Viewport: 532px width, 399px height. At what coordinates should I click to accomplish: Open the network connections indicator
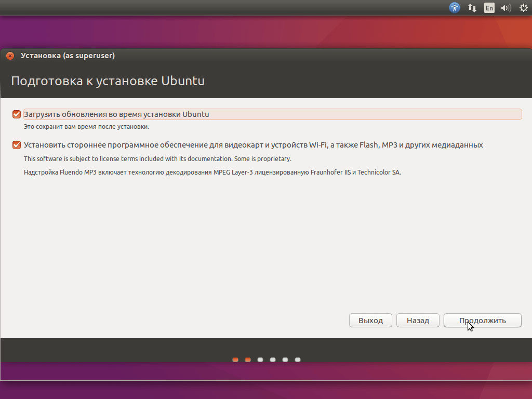click(x=472, y=8)
